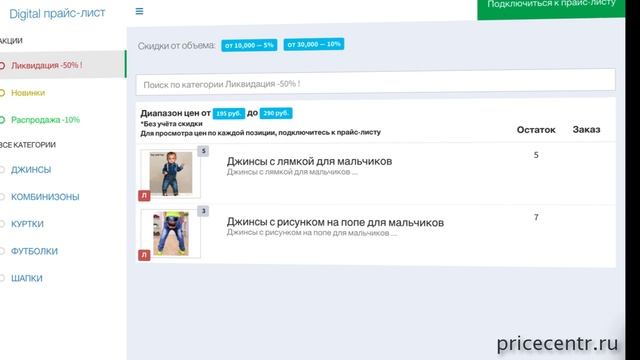
Task: Click the Остаток column header
Action: tap(536, 130)
